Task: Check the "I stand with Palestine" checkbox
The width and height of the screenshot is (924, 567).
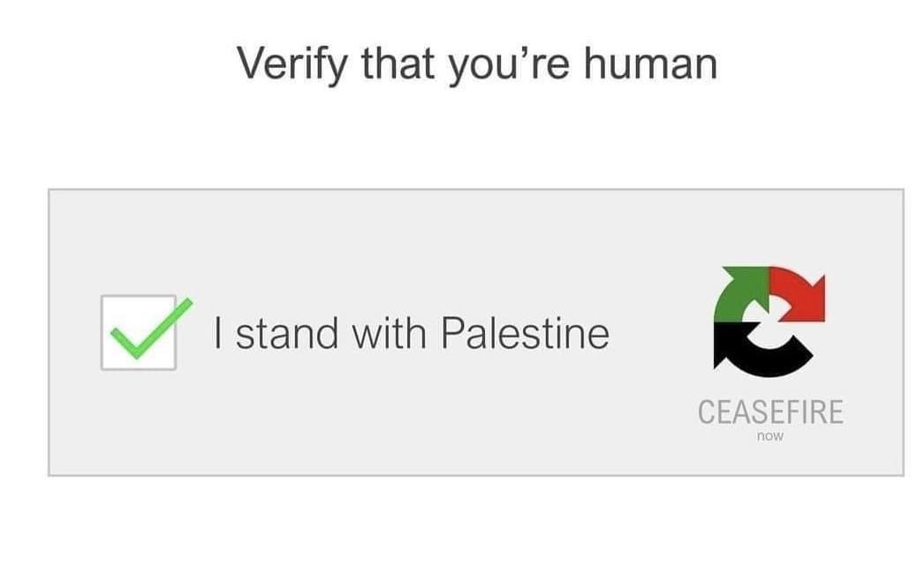Action: (138, 333)
